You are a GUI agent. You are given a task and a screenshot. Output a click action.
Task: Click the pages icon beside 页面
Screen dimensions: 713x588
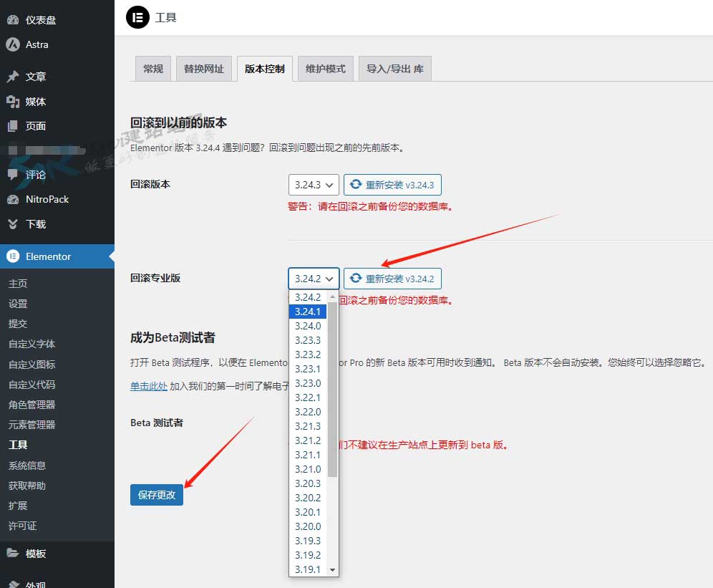click(13, 125)
